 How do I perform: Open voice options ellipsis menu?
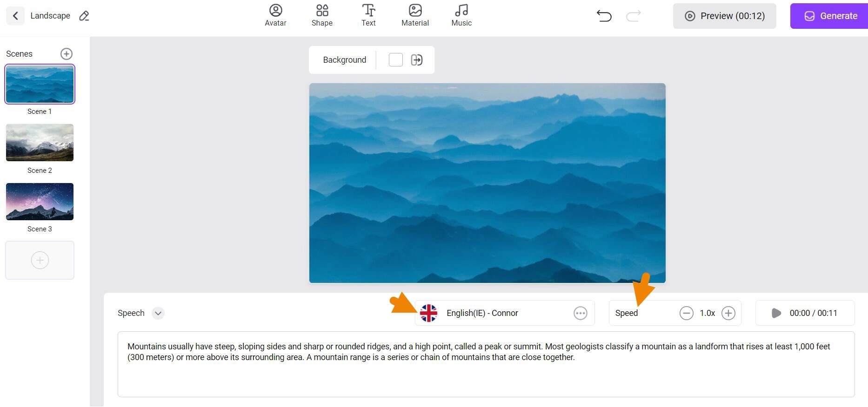580,313
